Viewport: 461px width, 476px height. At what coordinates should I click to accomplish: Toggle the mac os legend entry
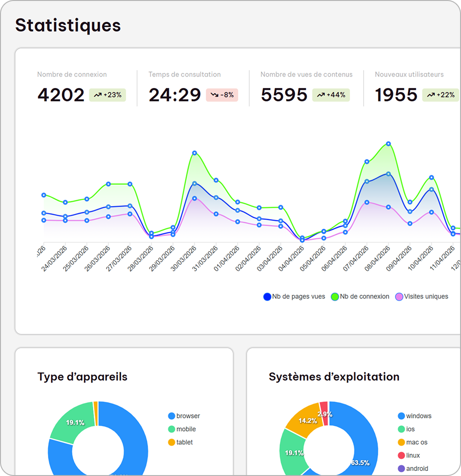pyautogui.click(x=413, y=442)
